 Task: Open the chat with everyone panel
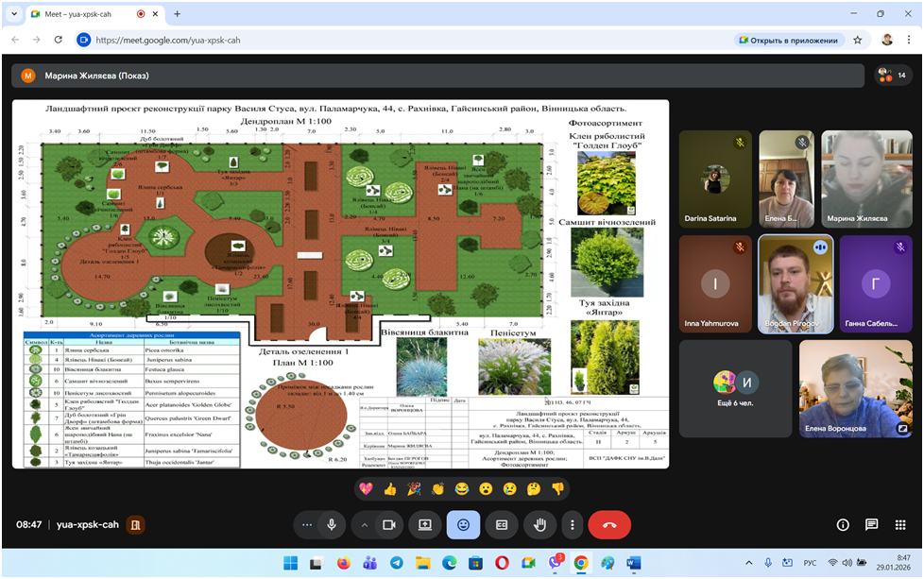pyautogui.click(x=871, y=524)
